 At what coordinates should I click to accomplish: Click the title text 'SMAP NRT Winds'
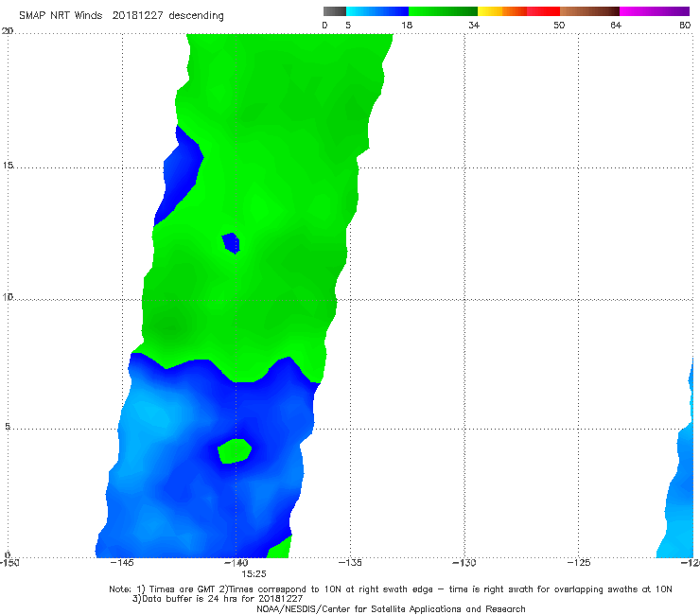pyautogui.click(x=61, y=16)
